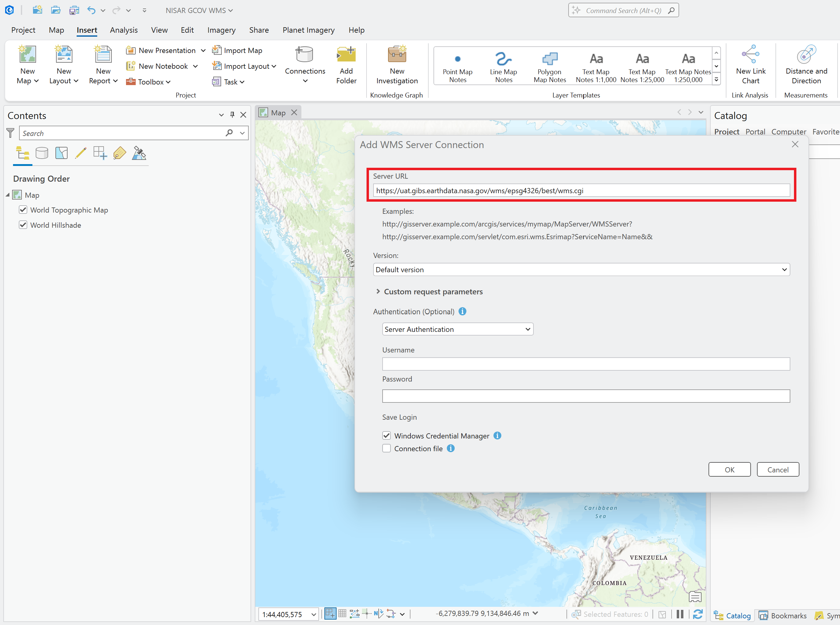Refresh the map view in status bar
This screenshot has width=840, height=625.
click(698, 614)
